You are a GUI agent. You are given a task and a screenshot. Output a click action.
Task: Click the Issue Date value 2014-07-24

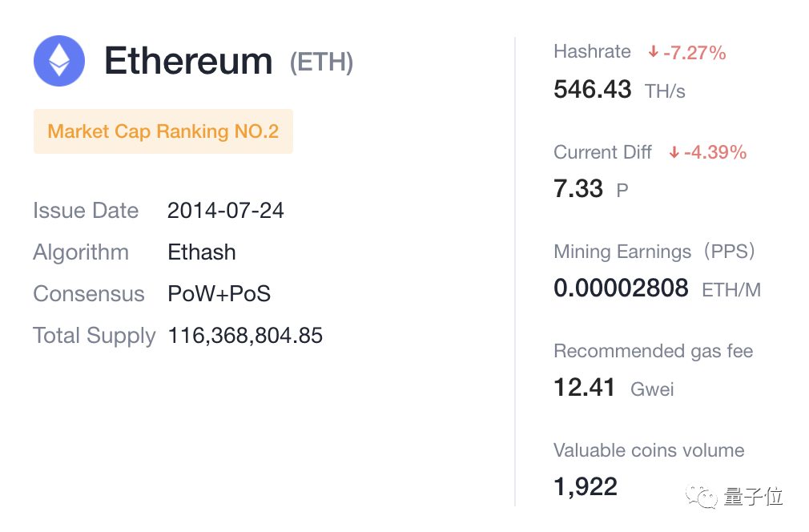[226, 211]
